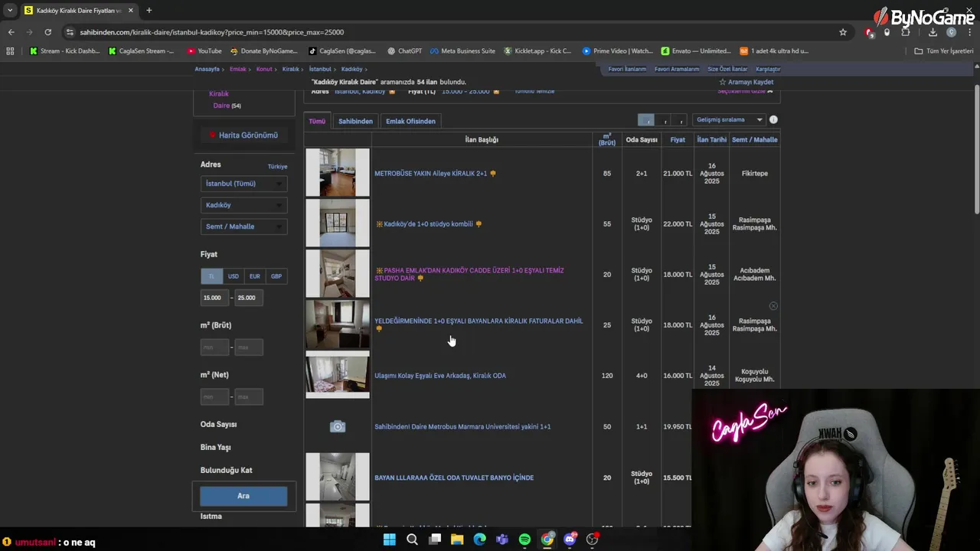This screenshot has width=980, height=551.
Task: Open the Prime Video bookmark
Action: tap(617, 51)
